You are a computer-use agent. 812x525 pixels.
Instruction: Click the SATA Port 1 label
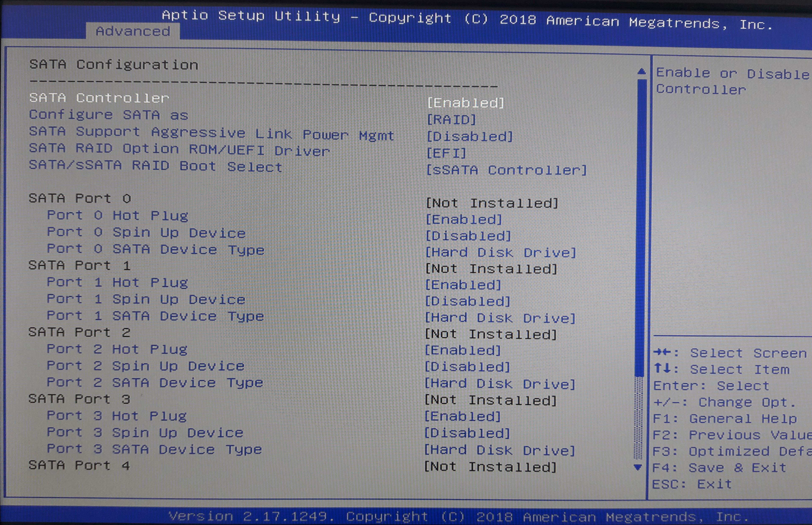(80, 265)
